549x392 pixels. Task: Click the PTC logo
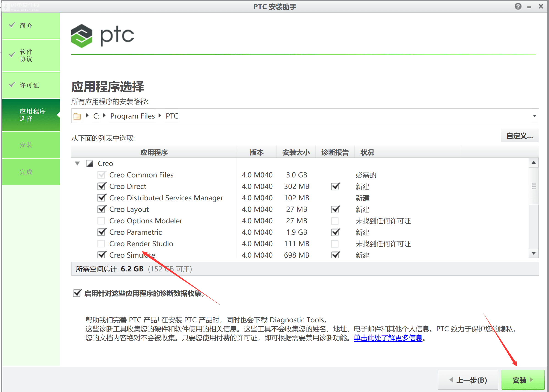click(102, 36)
